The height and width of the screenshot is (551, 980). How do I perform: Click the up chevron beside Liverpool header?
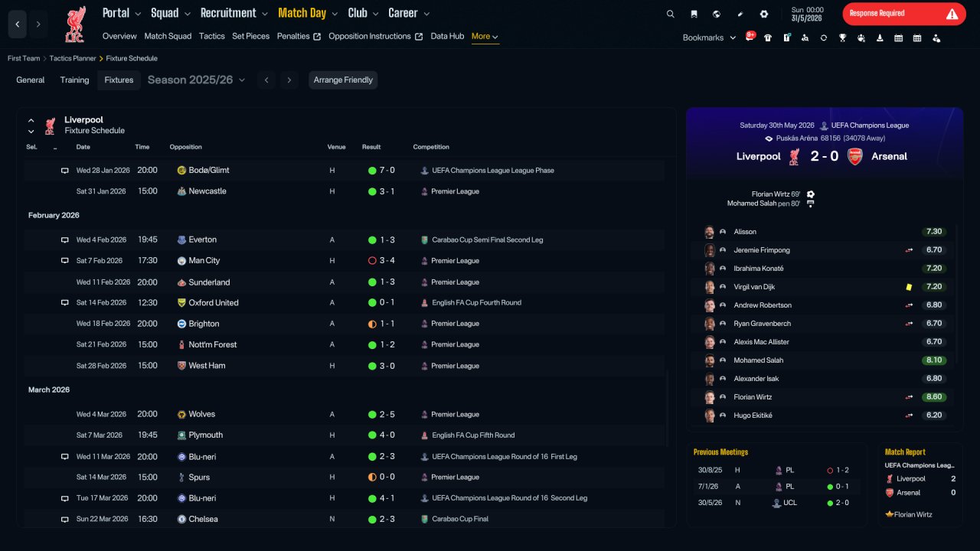[x=31, y=120]
